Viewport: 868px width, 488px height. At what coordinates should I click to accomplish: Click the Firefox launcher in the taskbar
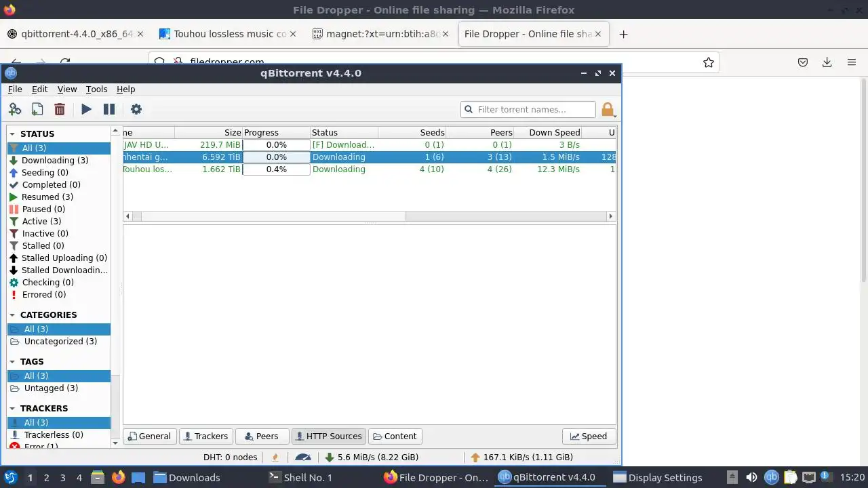pyautogui.click(x=118, y=477)
